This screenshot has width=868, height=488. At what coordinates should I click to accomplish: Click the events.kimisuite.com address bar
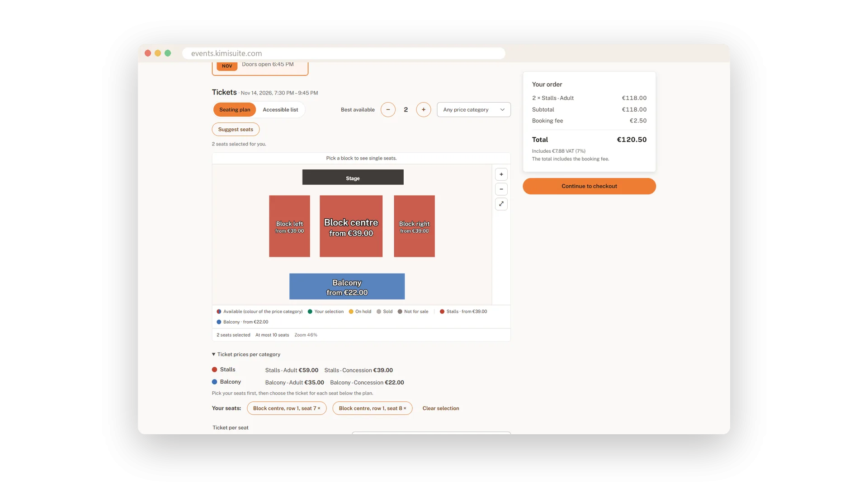point(344,53)
